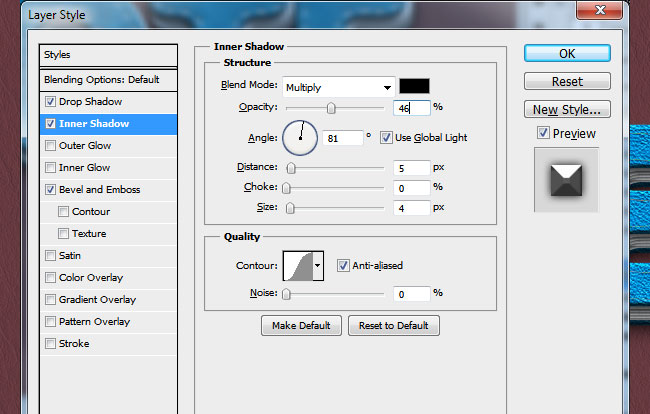Click the Make Default button
Screen dimensions: 650x414
pos(301,325)
